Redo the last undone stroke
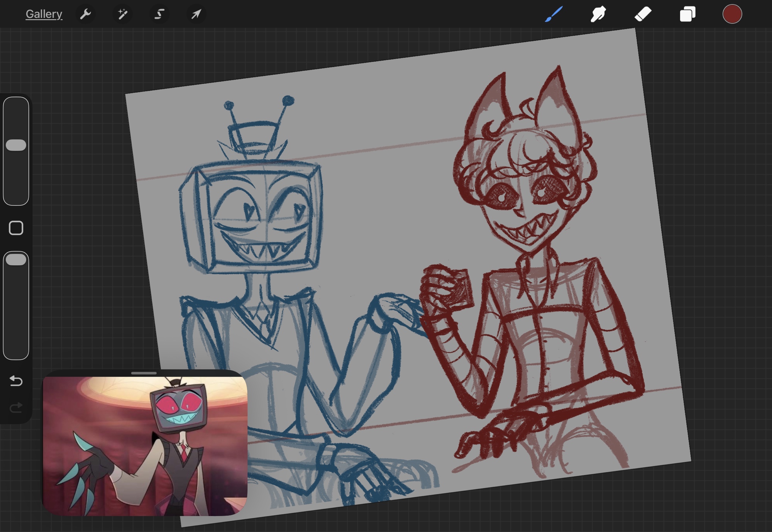This screenshot has width=772, height=532. pos(16,408)
